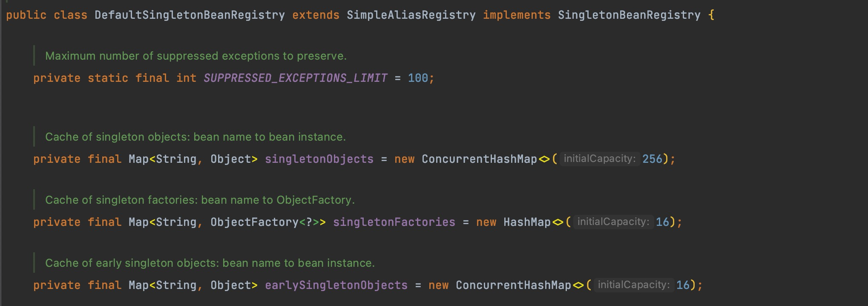This screenshot has height=306, width=868.
Task: Click the doc comment 'Cache of singleton objects'
Action: 195,137
